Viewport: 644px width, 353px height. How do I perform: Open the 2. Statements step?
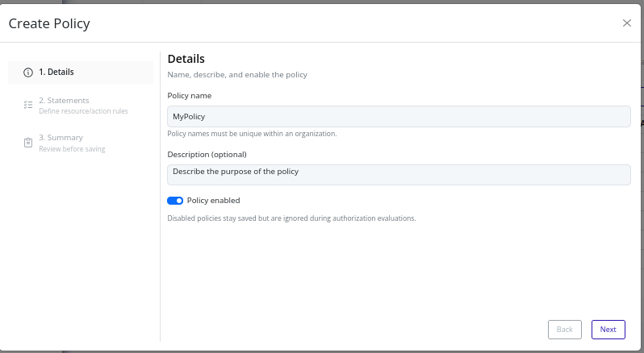81,106
